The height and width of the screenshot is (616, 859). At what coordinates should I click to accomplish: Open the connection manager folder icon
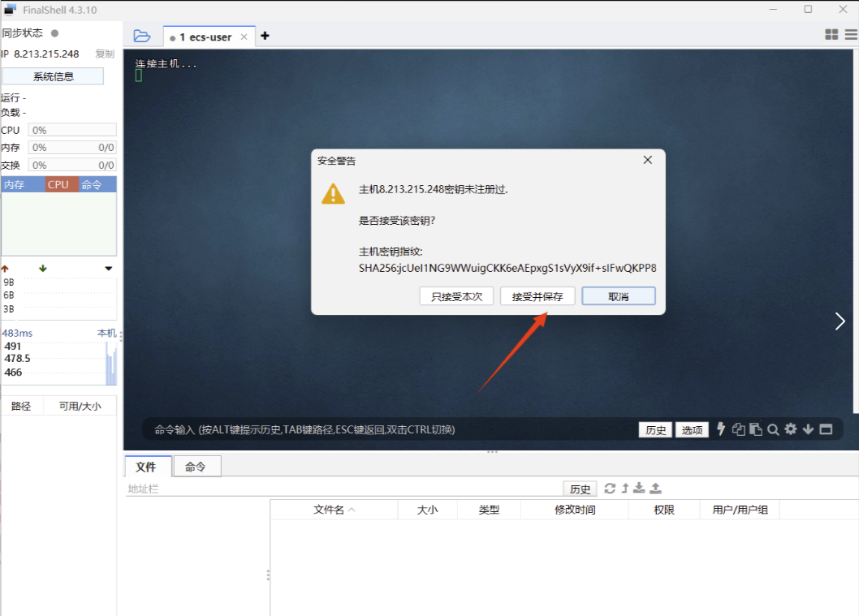tap(142, 36)
